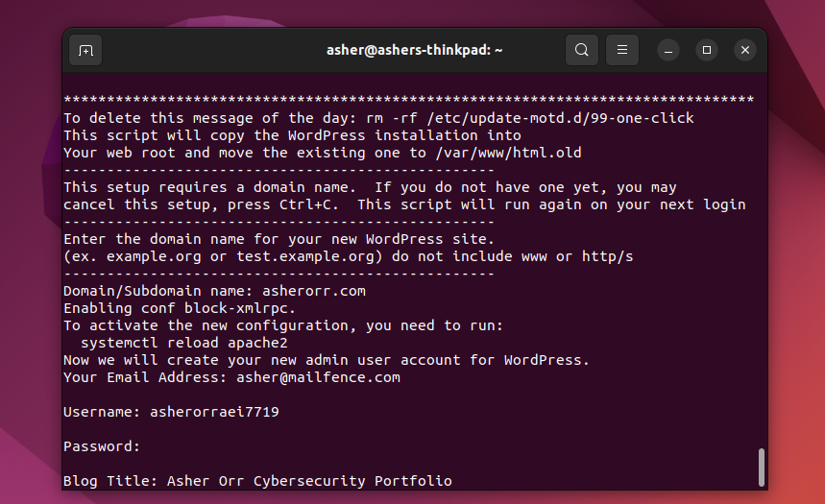Minimize the terminal window
The image size is (825, 504).
668,50
